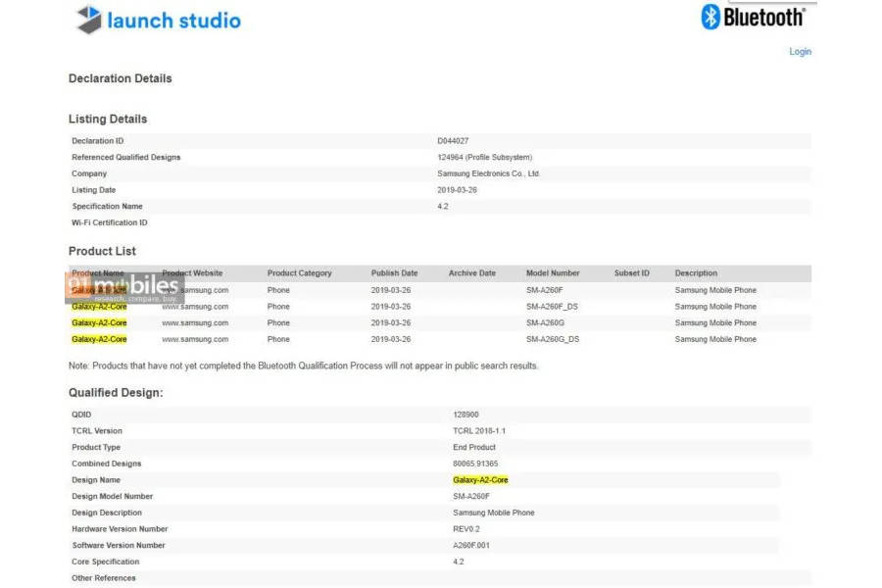
Task: Select the Declaration ID D044027
Action: click(453, 140)
